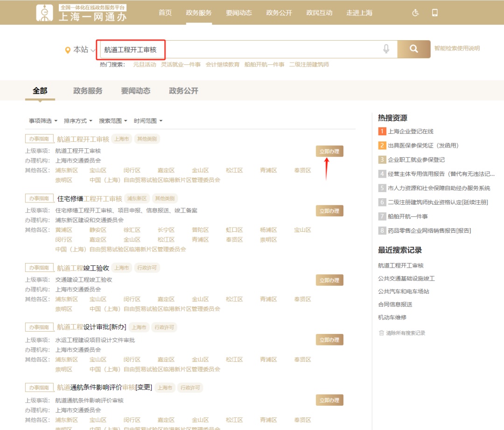Click 立即办理 for 航道工程开工审核

329,151
